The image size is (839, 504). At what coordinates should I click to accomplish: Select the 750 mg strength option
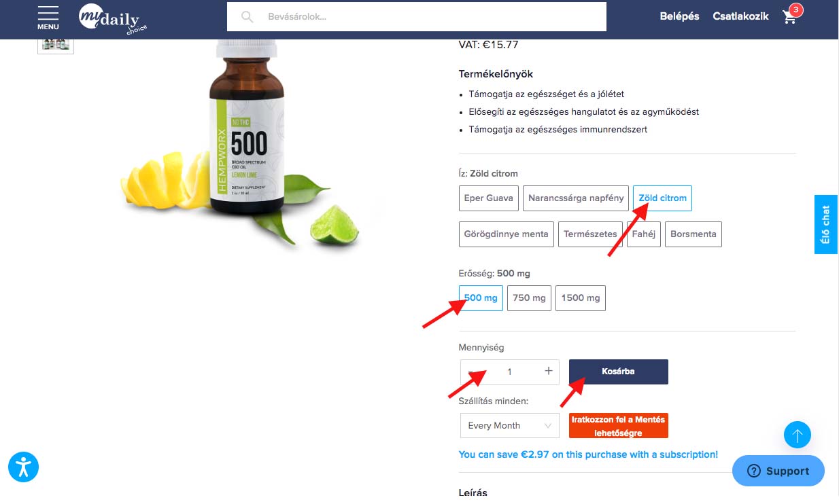[x=529, y=298]
